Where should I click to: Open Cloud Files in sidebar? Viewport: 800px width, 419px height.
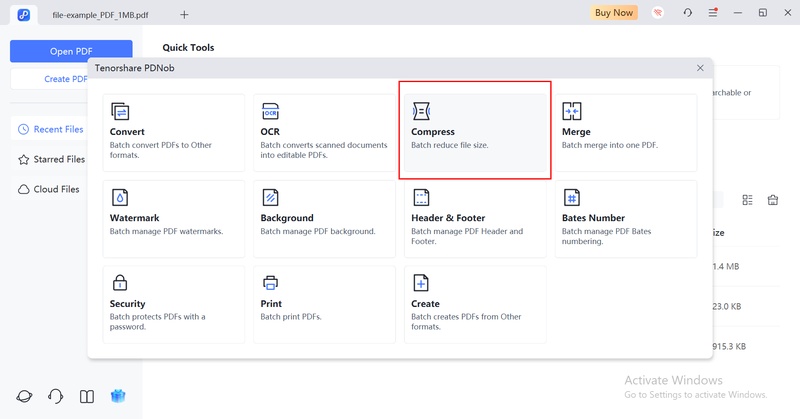(49, 189)
